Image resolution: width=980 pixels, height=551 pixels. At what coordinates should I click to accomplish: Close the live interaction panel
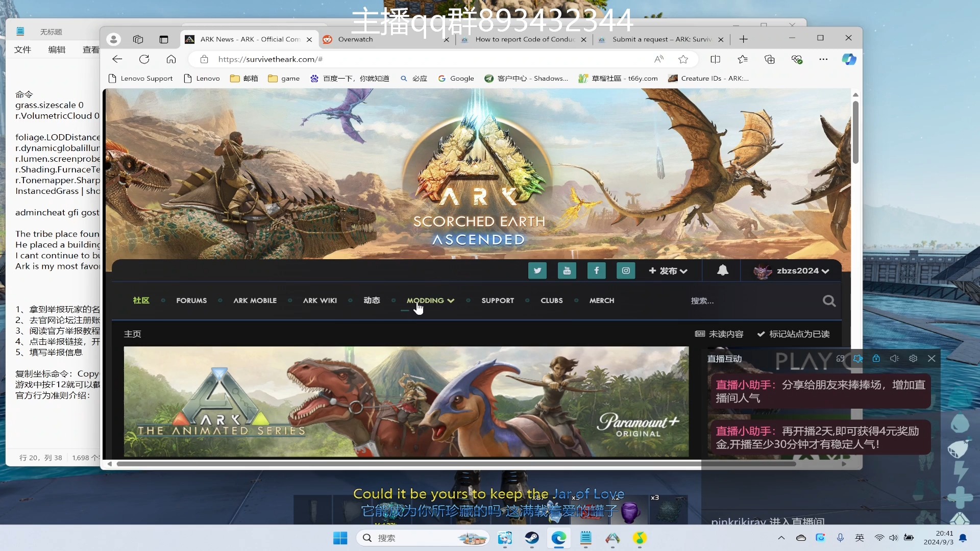coord(932,359)
